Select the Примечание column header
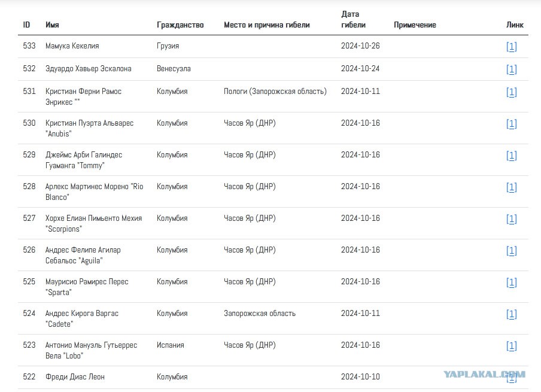 tap(415, 25)
